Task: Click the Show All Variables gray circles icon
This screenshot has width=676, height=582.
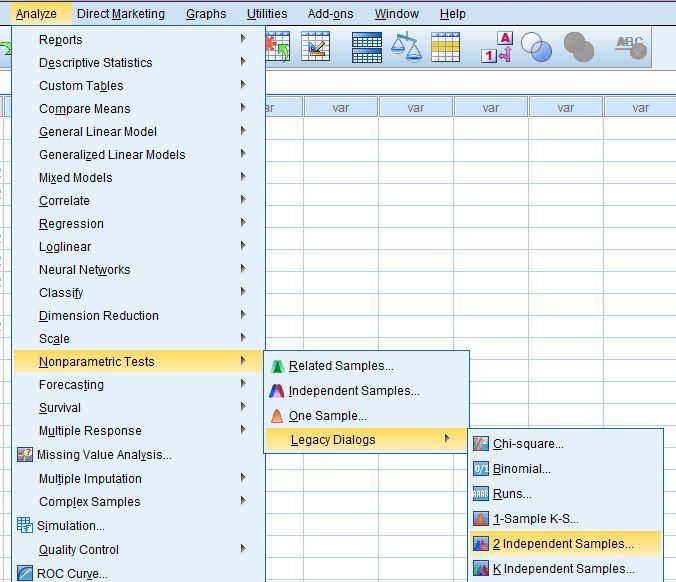Action: point(579,47)
